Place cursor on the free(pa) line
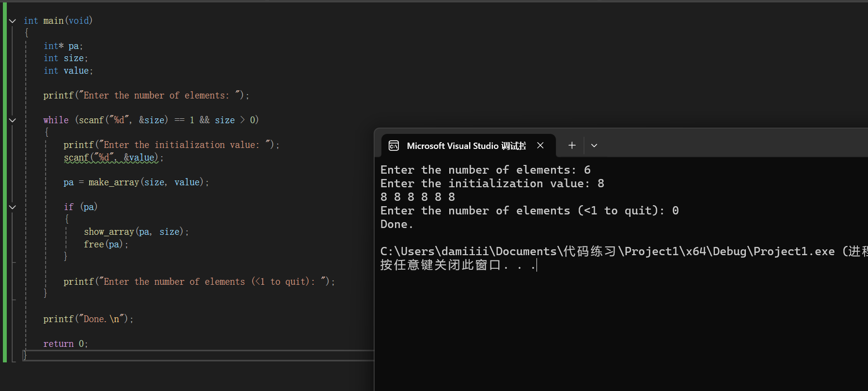868x391 pixels. [x=106, y=244]
